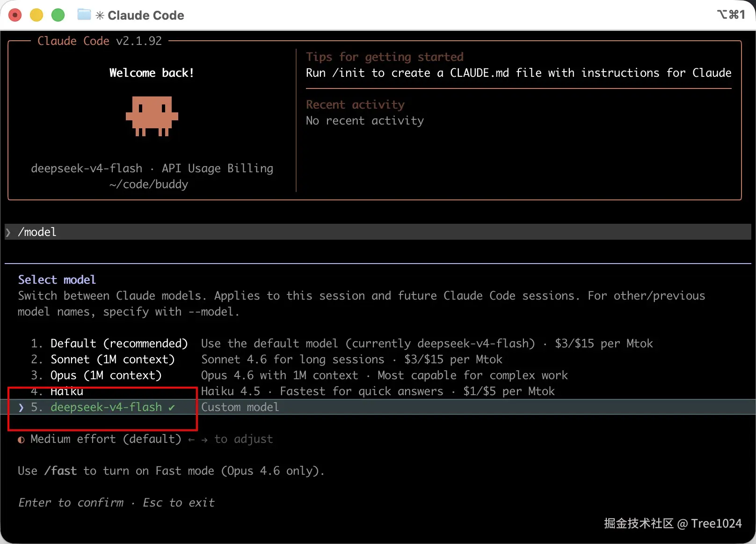Click API Usage Billing label
Image resolution: width=756 pixels, height=544 pixels.
point(218,169)
